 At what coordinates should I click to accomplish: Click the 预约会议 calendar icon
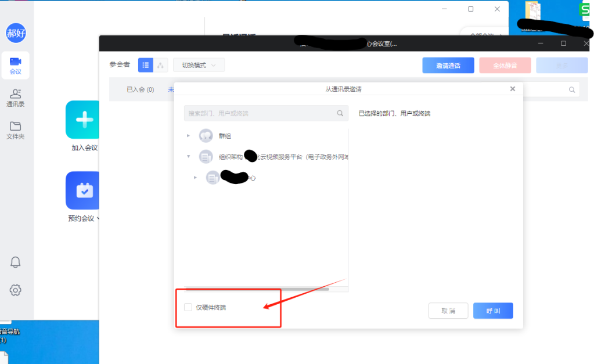coord(84,190)
